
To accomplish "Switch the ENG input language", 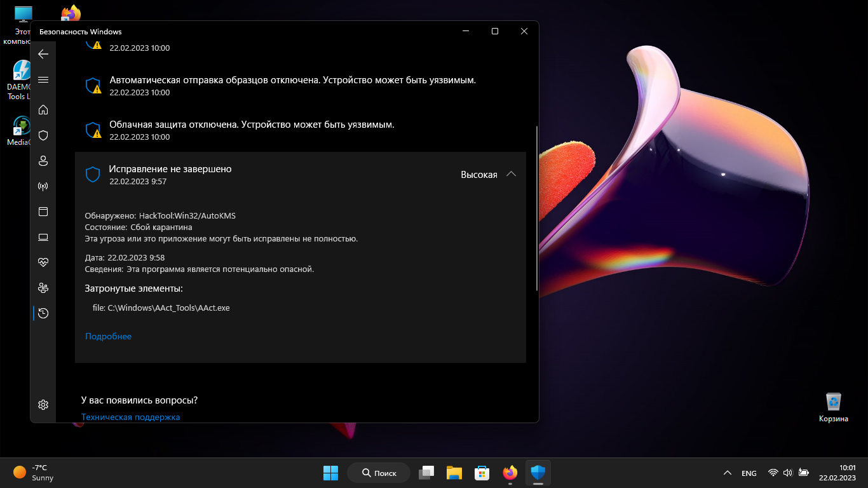I will click(x=749, y=473).
